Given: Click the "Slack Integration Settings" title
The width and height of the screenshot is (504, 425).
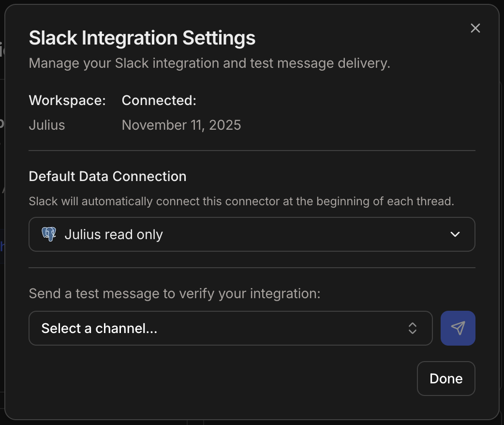Looking at the screenshot, I should [142, 38].
